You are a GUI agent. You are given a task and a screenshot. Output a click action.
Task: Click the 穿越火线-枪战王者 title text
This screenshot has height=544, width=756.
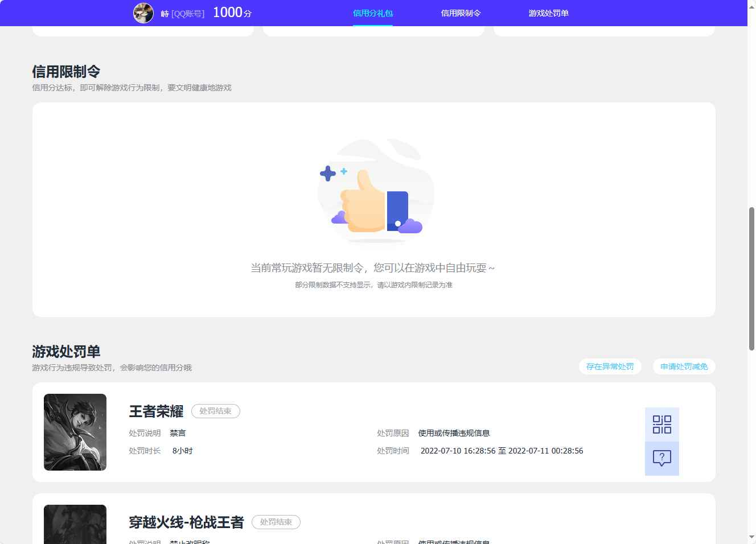click(186, 522)
